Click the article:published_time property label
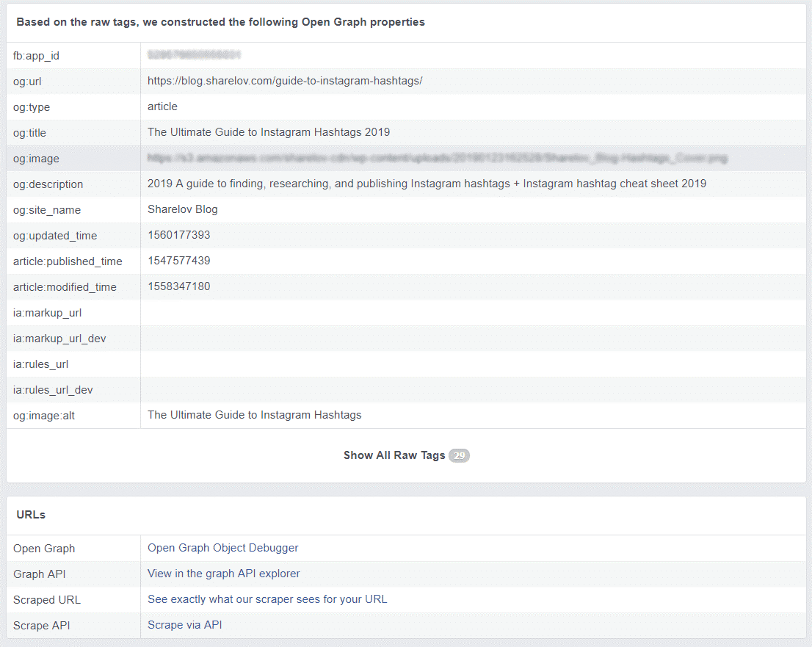This screenshot has width=812, height=647. point(68,261)
